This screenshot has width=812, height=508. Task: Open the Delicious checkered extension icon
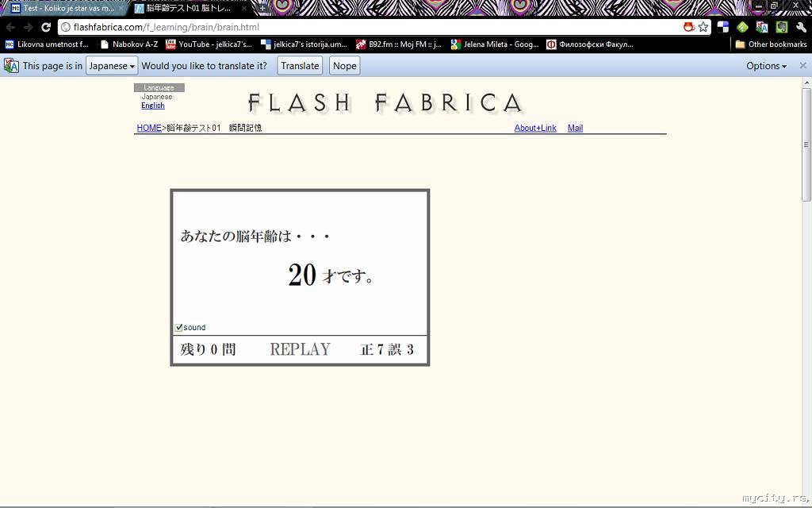pos(723,27)
